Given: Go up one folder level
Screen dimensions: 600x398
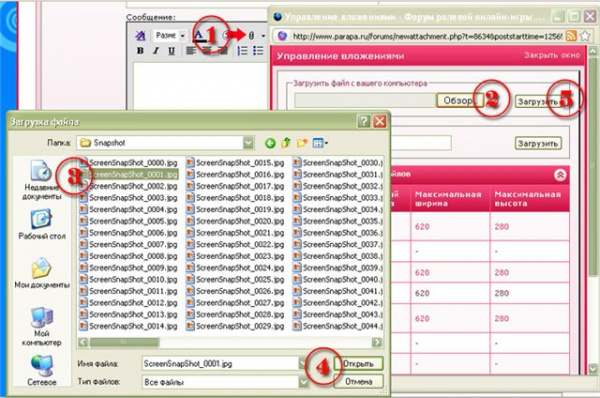Looking at the screenshot, I should tap(286, 143).
